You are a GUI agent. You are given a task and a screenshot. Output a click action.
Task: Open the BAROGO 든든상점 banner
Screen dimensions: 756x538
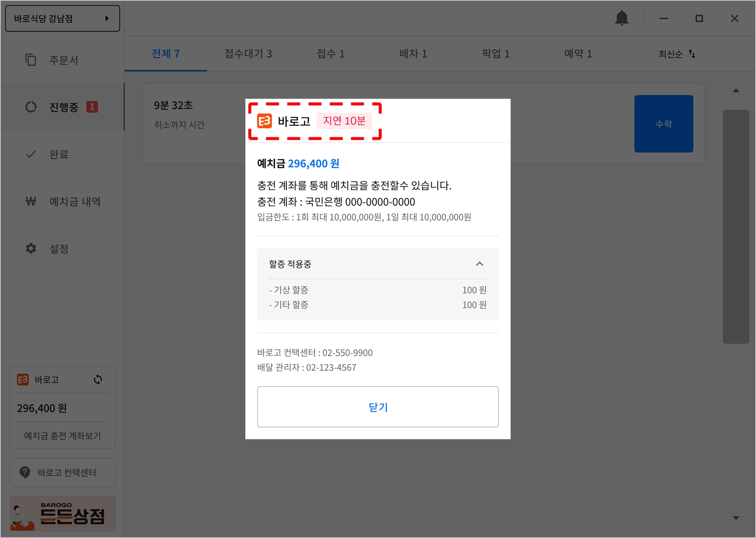pyautogui.click(x=62, y=514)
